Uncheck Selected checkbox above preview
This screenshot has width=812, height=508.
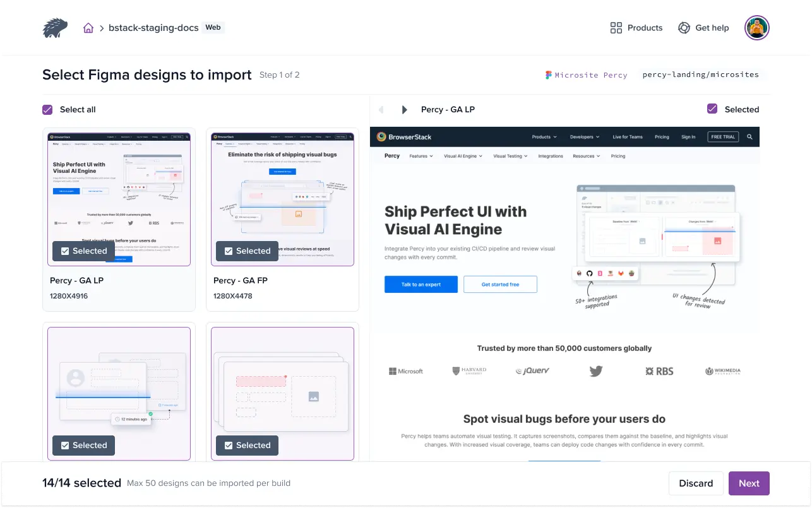[712, 109]
